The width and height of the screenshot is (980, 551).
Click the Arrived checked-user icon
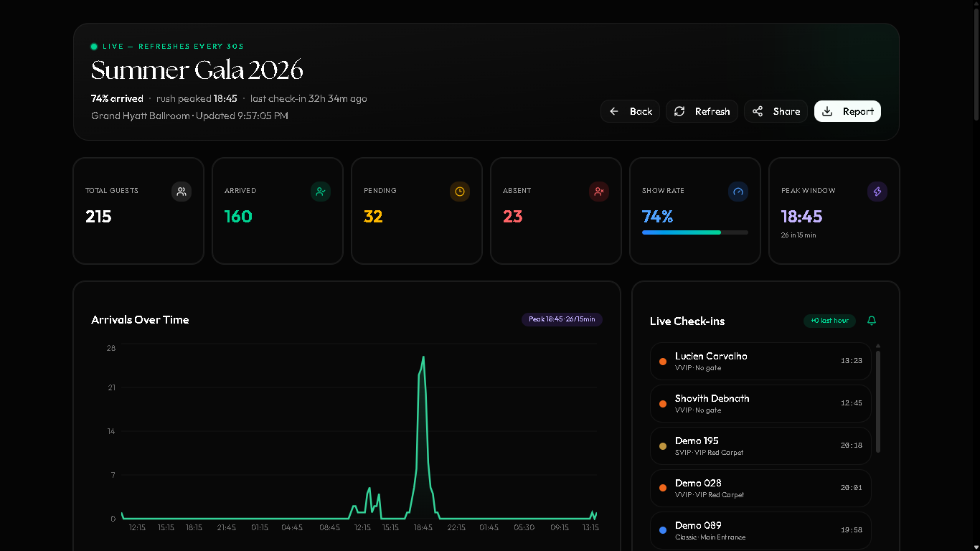321,192
